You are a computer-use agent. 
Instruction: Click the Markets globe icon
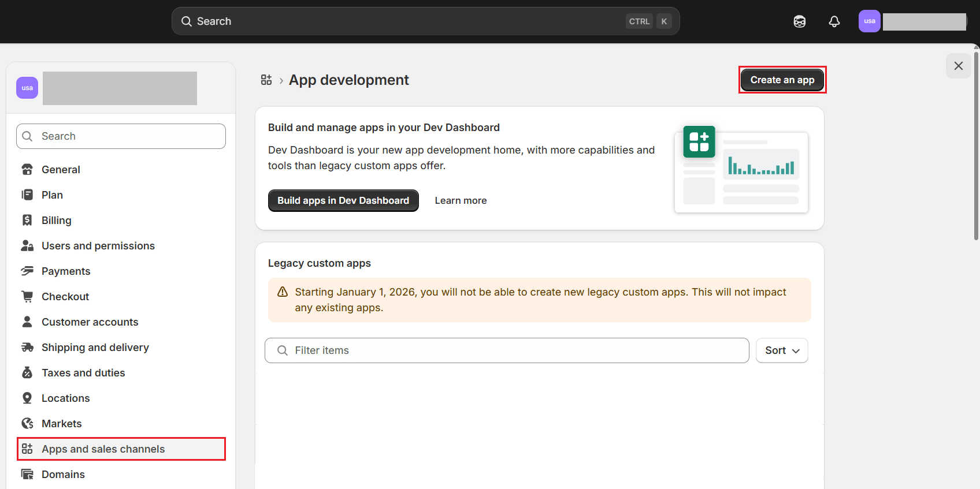point(27,423)
